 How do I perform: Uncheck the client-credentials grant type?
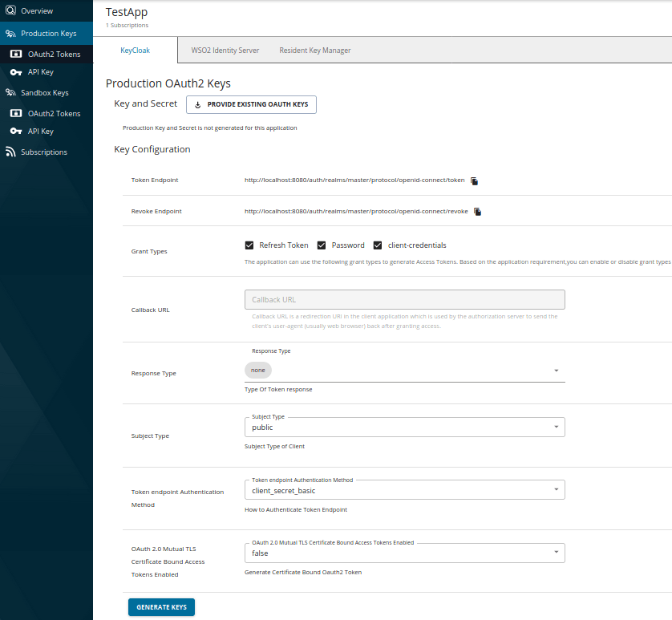tap(378, 245)
